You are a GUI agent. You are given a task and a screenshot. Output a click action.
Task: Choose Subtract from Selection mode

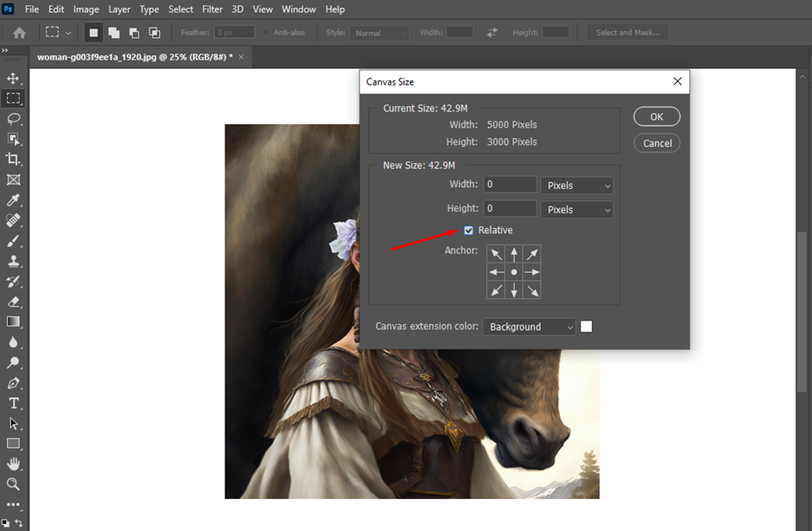[134, 33]
